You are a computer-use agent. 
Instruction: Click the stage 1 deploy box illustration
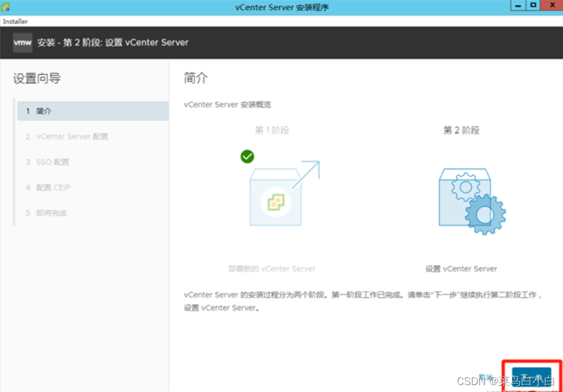pyautogui.click(x=284, y=193)
